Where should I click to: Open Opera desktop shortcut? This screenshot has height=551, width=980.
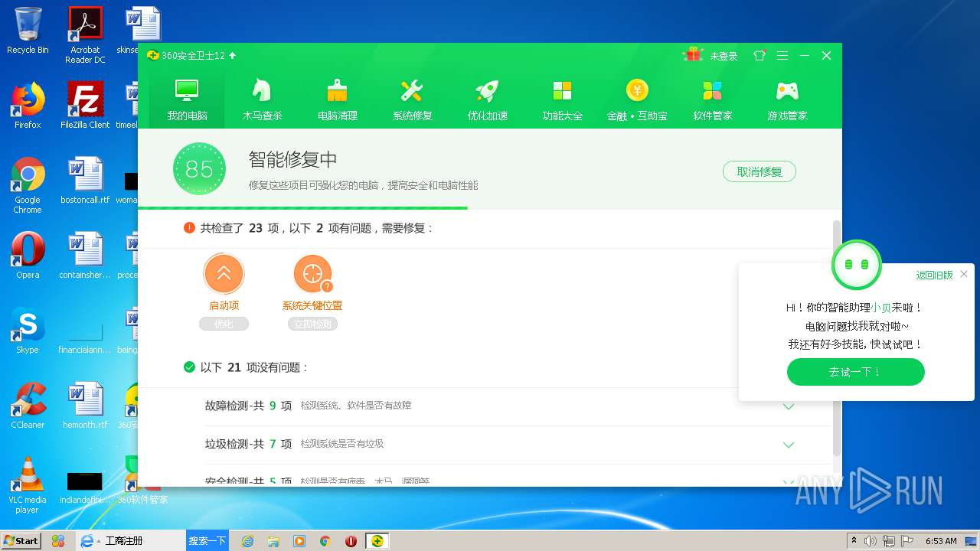[x=28, y=256]
